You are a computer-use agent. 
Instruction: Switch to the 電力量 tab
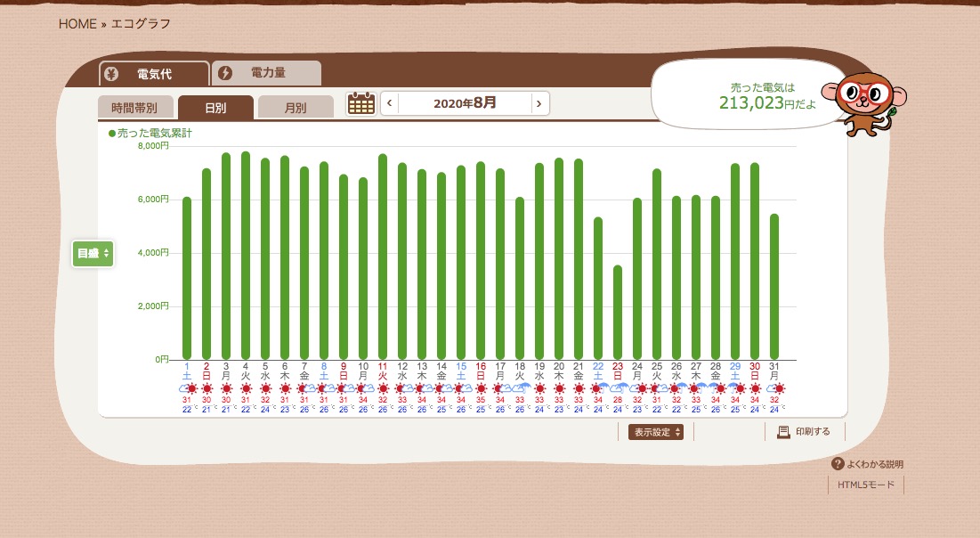[x=267, y=73]
